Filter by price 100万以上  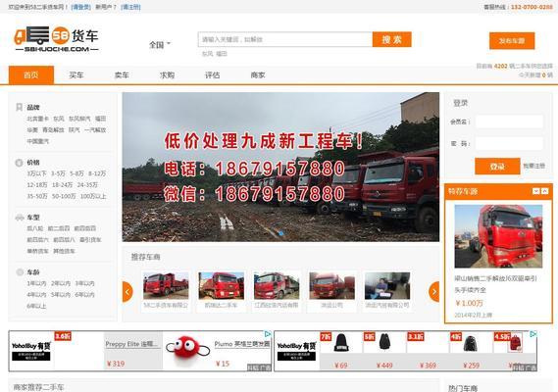pos(93,196)
